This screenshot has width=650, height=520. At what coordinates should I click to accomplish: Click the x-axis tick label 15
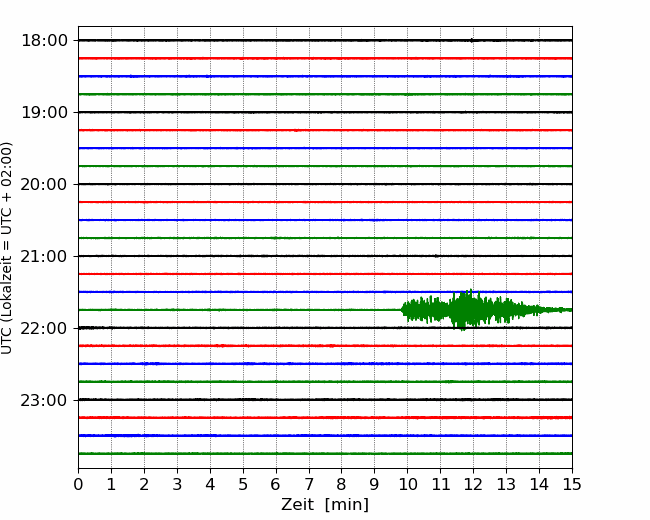(572, 484)
